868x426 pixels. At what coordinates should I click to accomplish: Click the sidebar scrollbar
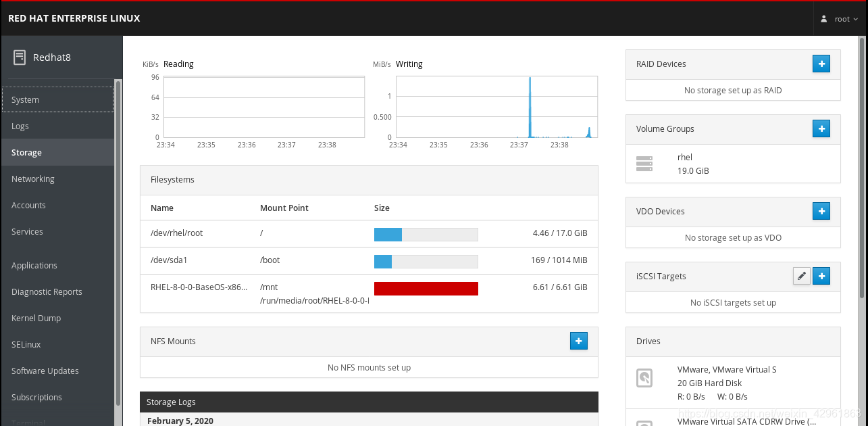click(x=118, y=243)
